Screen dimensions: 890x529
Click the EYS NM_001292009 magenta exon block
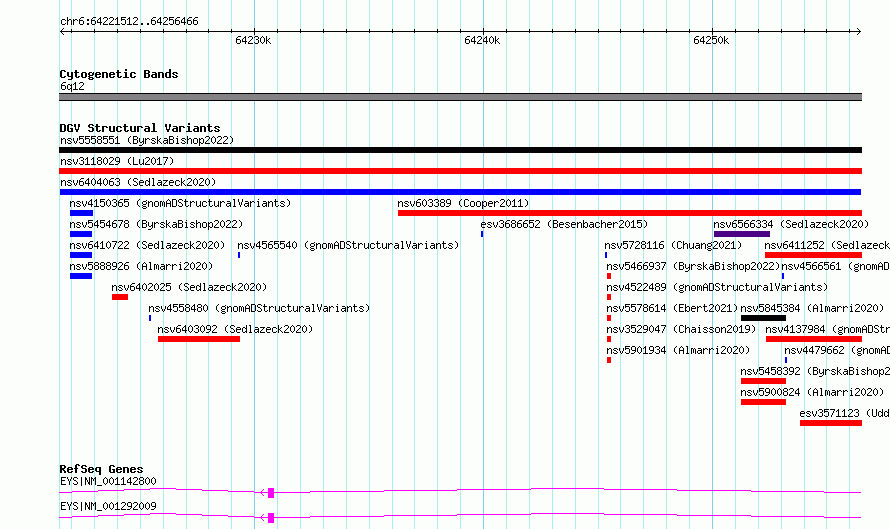point(271,518)
